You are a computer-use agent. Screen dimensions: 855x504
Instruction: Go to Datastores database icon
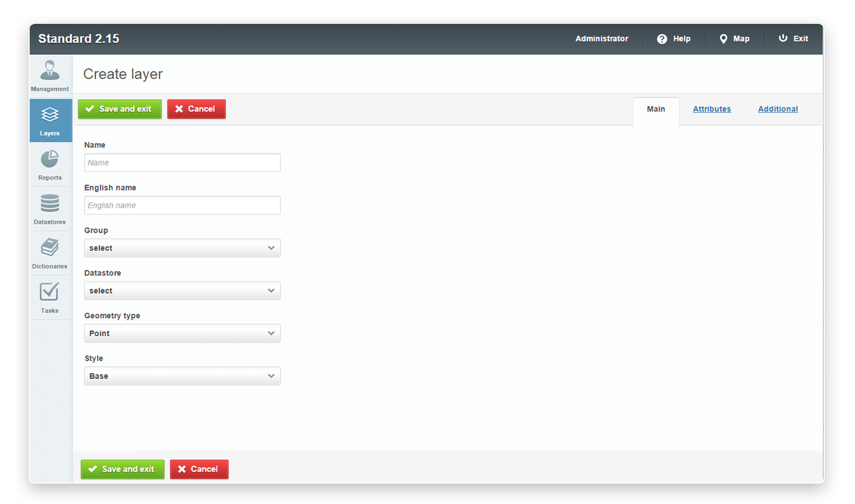[50, 203]
